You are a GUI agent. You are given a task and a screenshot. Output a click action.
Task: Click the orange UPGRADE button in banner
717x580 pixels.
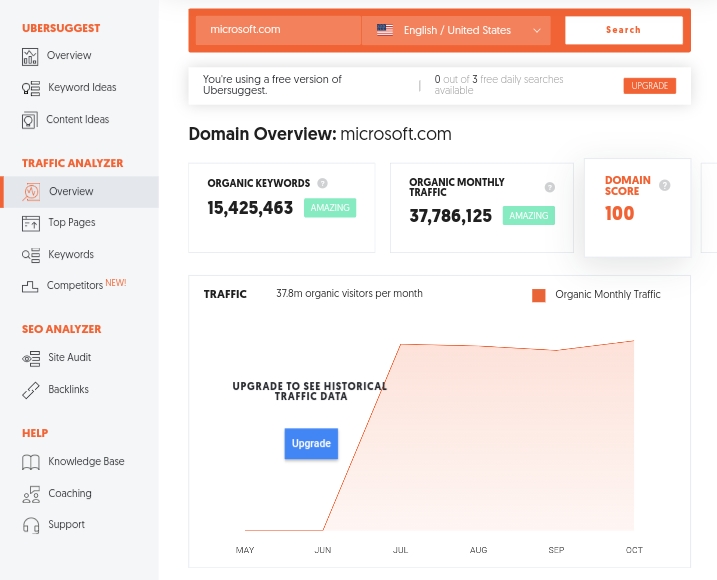pos(649,86)
